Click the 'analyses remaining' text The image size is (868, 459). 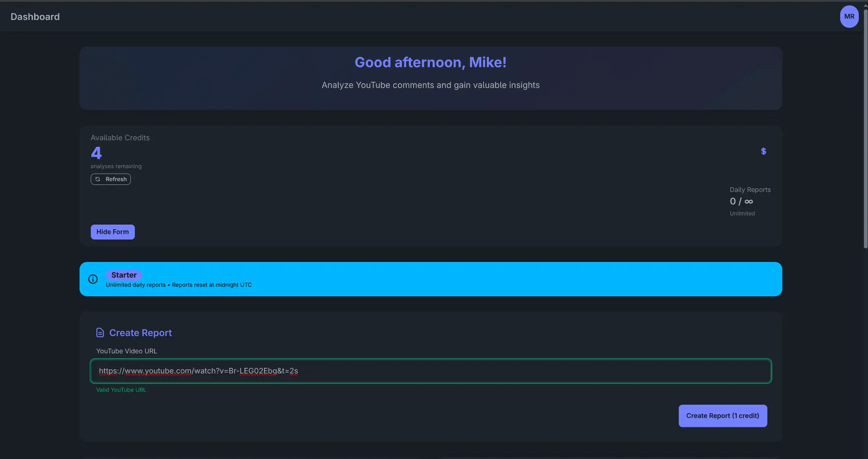click(116, 166)
